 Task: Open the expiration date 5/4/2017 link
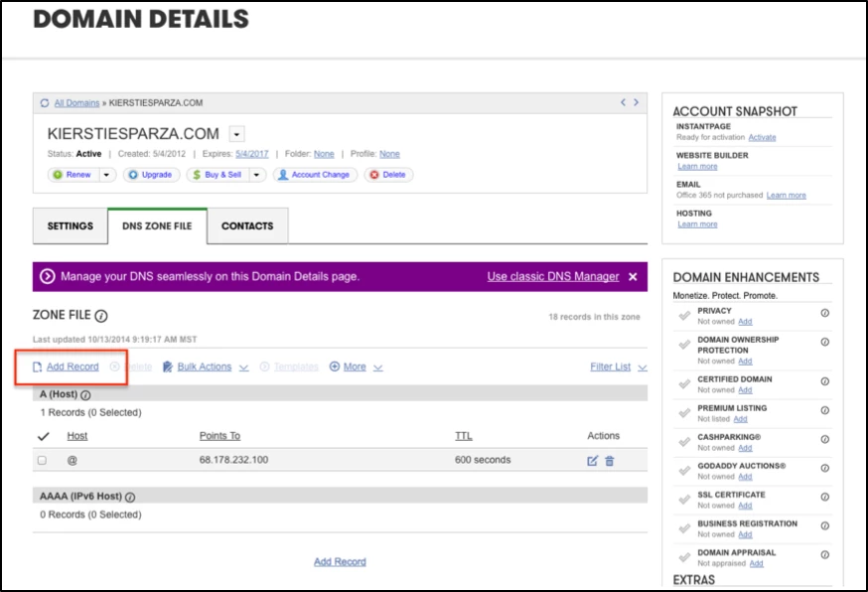click(252, 154)
